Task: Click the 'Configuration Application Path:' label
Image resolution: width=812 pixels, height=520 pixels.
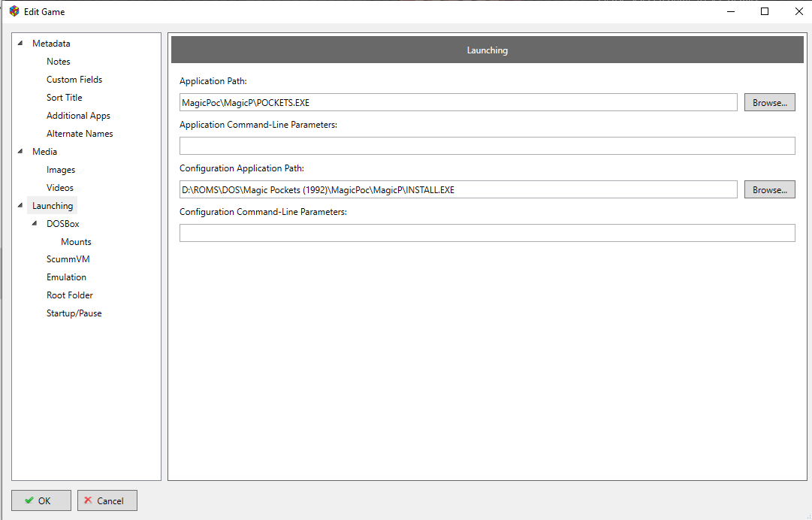Action: [x=242, y=168]
